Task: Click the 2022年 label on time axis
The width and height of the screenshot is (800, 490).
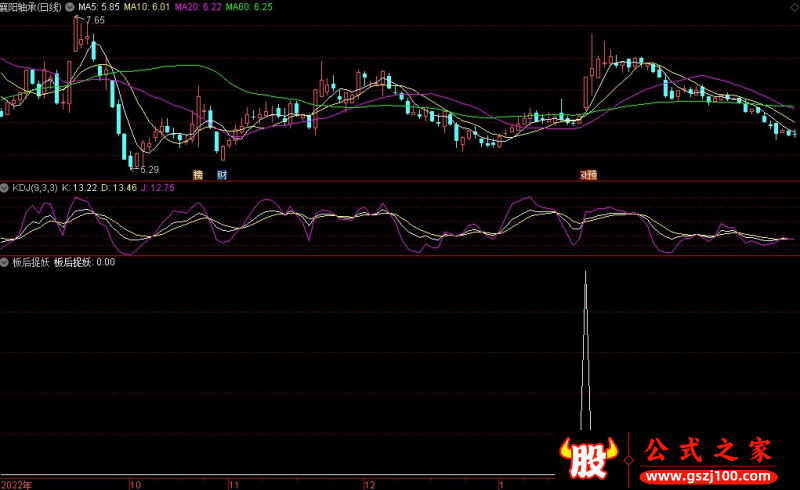Action: click(16, 483)
